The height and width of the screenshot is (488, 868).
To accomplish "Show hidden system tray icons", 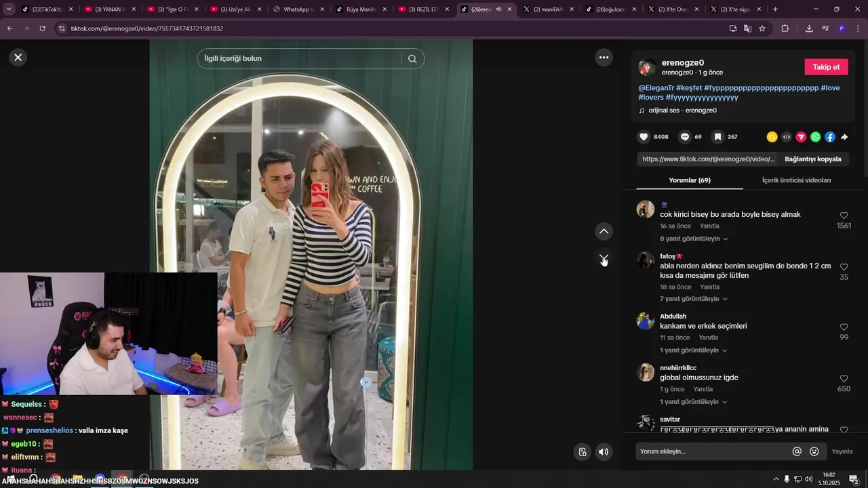I will coord(776,479).
